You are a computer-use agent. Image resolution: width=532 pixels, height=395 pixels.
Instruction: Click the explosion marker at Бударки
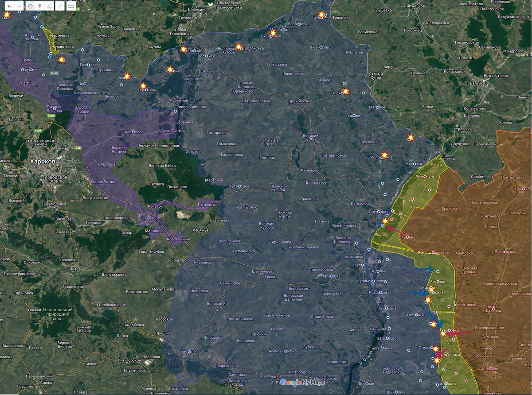click(x=321, y=15)
